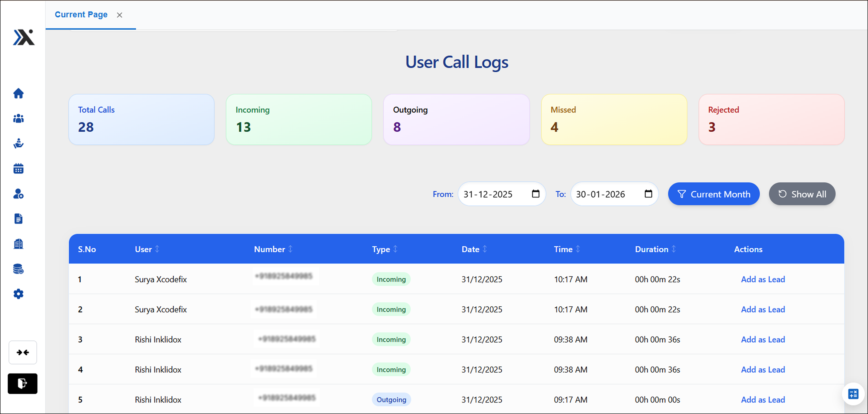Sort the table by Date column

pos(485,249)
